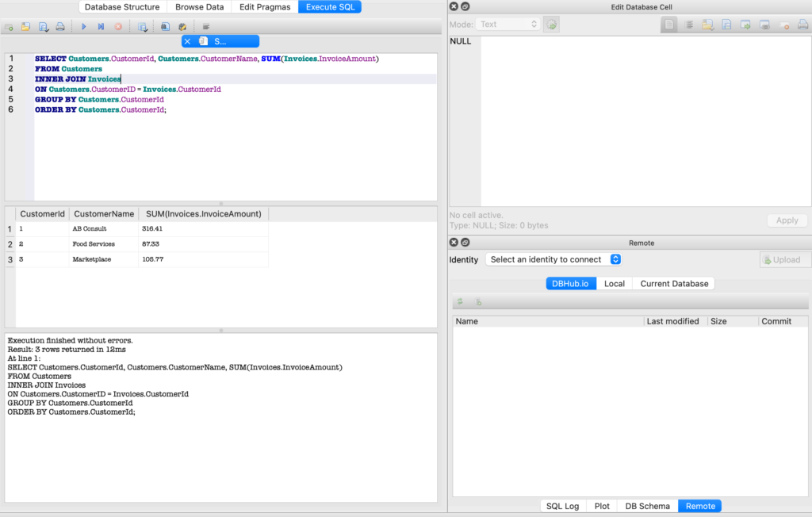Click Apply in Edit Database Cell
Viewport: 812px width, 517px height.
(787, 220)
